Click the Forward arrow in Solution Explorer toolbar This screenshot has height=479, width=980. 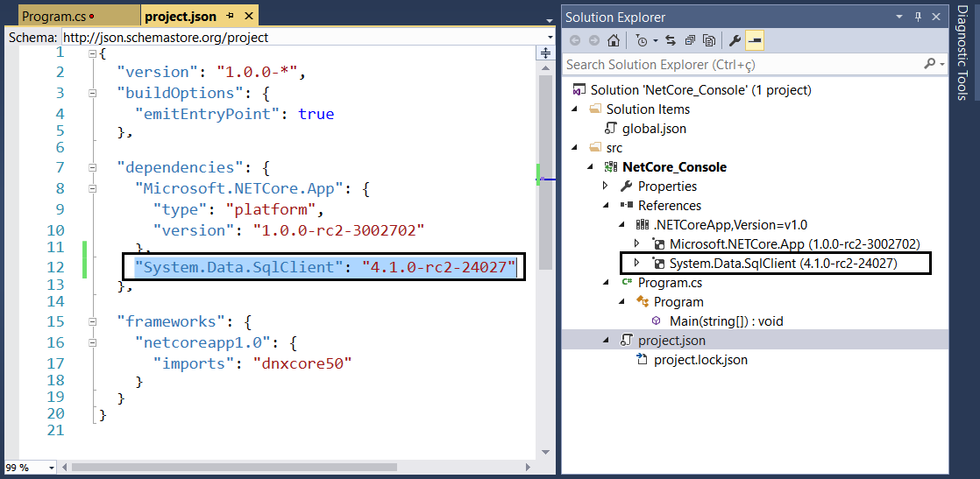[593, 40]
